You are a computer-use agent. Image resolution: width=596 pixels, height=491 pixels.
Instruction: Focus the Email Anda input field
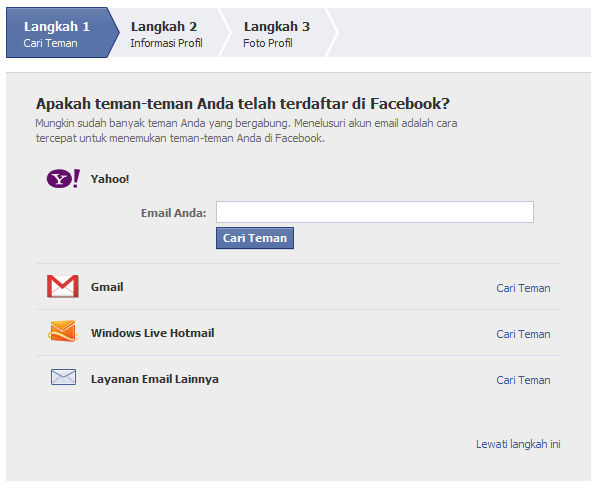(x=375, y=212)
